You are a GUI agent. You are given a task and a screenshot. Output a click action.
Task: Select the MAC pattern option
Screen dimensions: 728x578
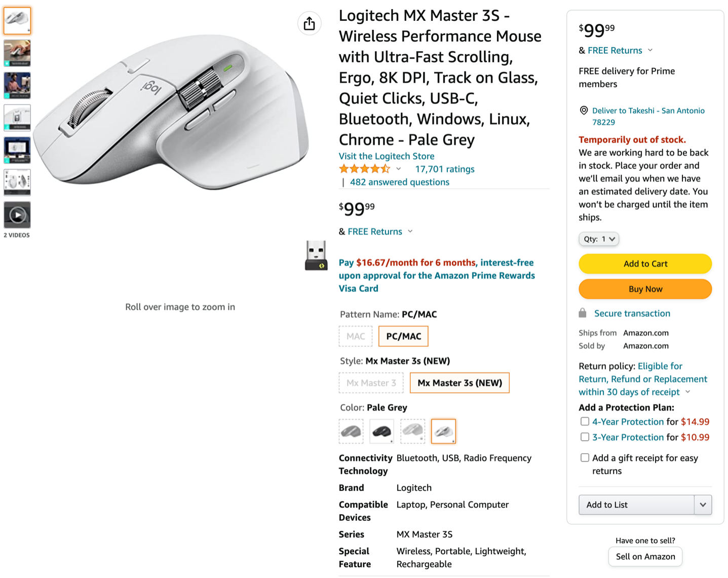point(356,336)
